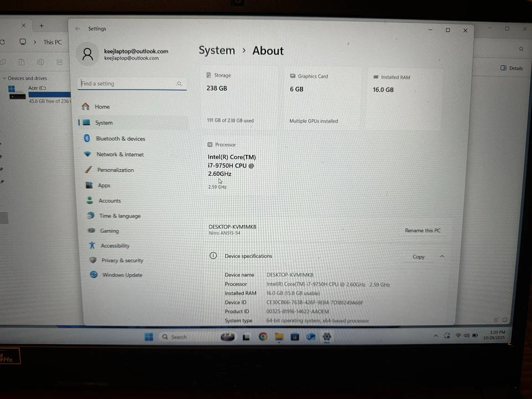This screenshot has width=532, height=399.
Task: Open Network & internet settings
Action: click(120, 154)
